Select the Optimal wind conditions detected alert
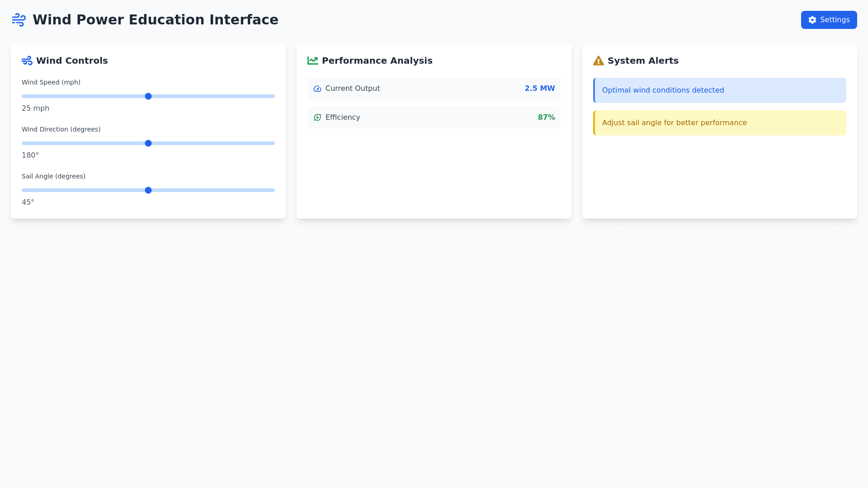Viewport: 868px width, 488px height. click(719, 90)
